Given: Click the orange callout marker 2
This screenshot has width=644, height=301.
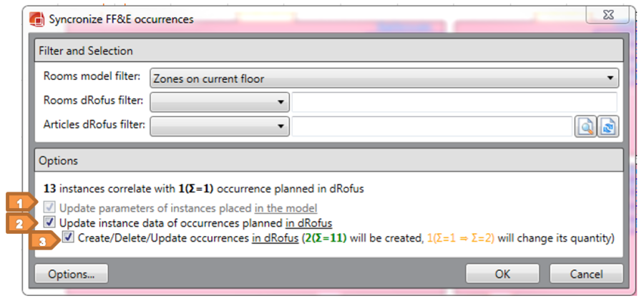Looking at the screenshot, I should point(22,223).
